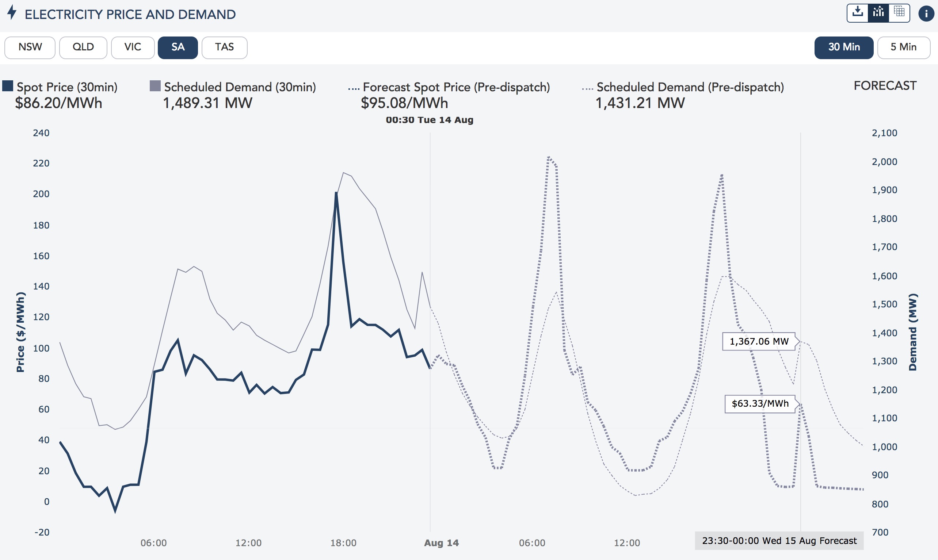Image resolution: width=938 pixels, height=560 pixels.
Task: Click Forecast Spot Price dotted legend icon
Action: tap(354, 88)
